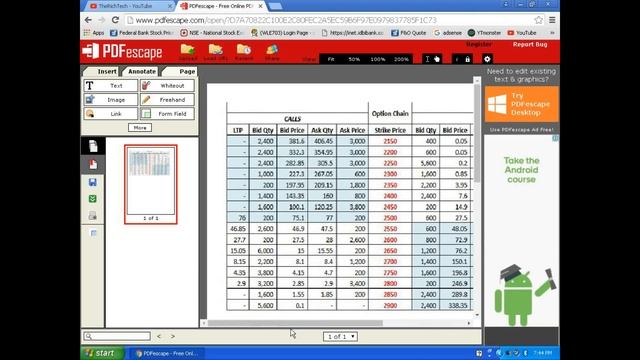Click the system tray clock
Screen dimensions: 640x360
[x=542, y=353]
